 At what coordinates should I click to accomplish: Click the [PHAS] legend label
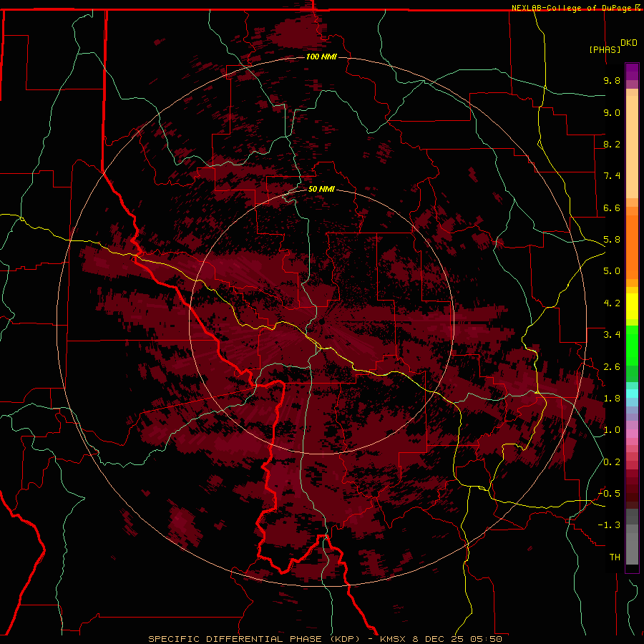tap(605, 49)
